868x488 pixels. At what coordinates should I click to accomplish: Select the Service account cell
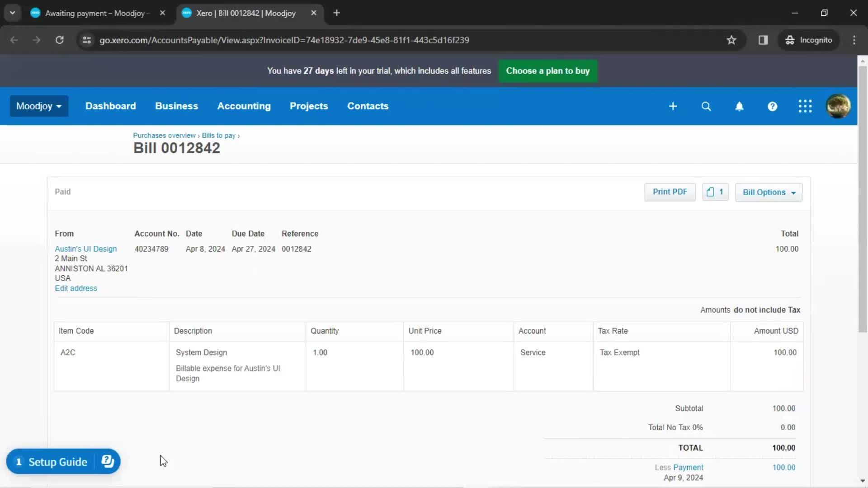[553, 366]
